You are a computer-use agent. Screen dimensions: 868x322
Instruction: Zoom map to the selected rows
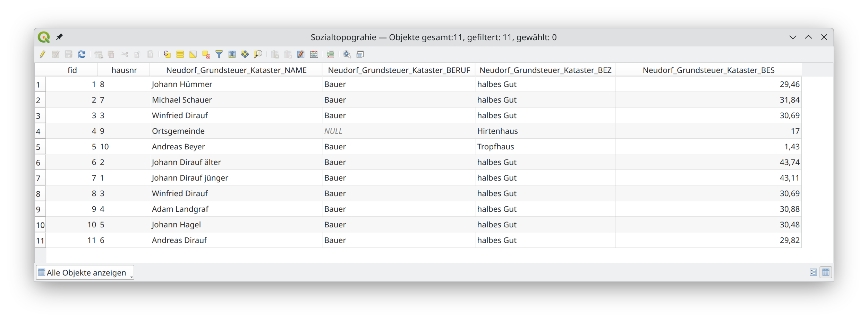click(258, 54)
